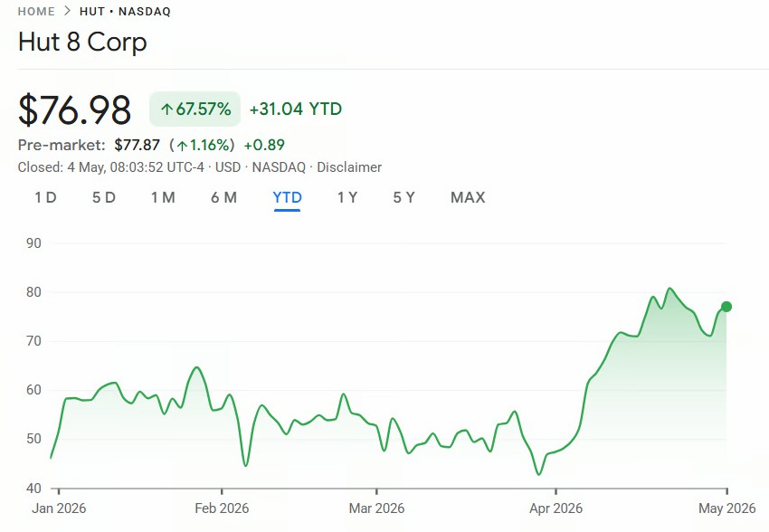Click the 90 y-axis label
This screenshot has width=769, height=532.
pyautogui.click(x=33, y=243)
